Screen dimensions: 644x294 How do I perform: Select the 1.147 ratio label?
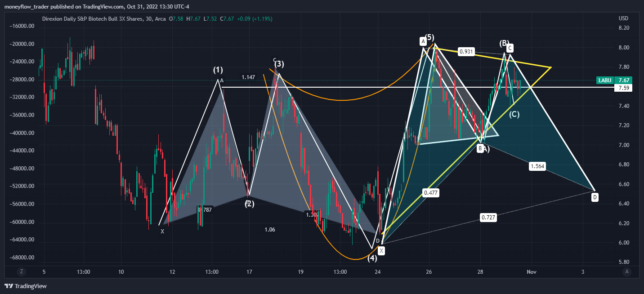pyautogui.click(x=248, y=77)
